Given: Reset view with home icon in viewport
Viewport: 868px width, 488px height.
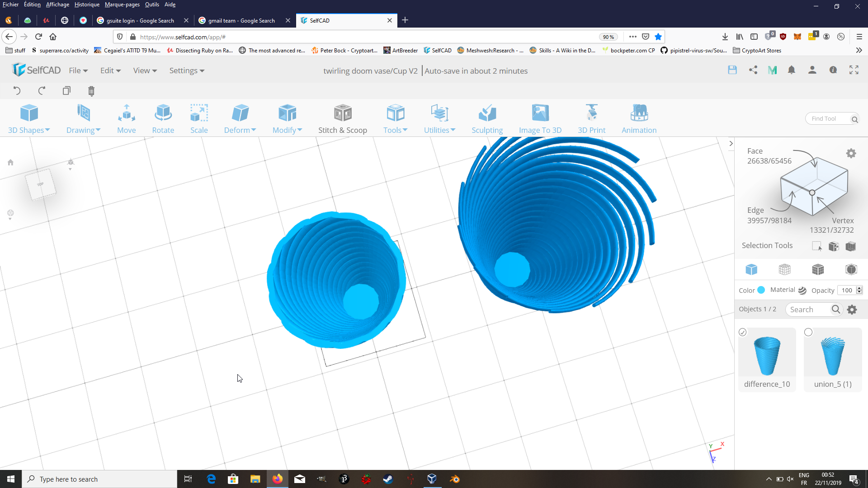Looking at the screenshot, I should (10, 162).
